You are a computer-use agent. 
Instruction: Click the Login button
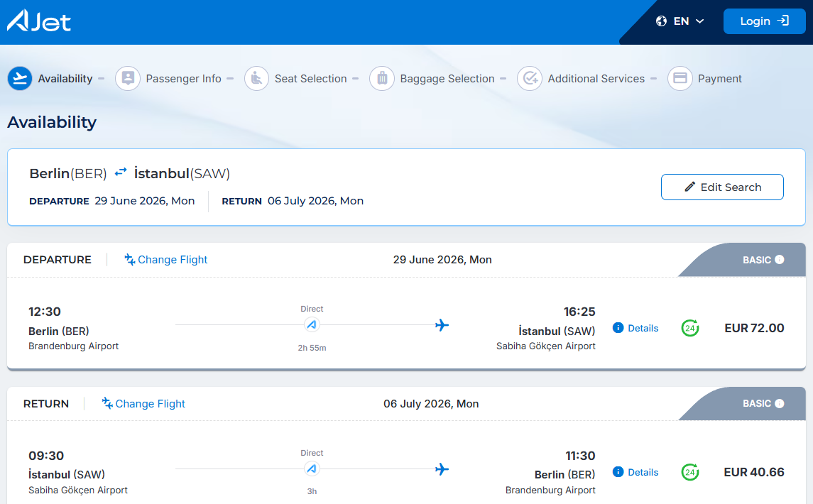[x=764, y=21]
